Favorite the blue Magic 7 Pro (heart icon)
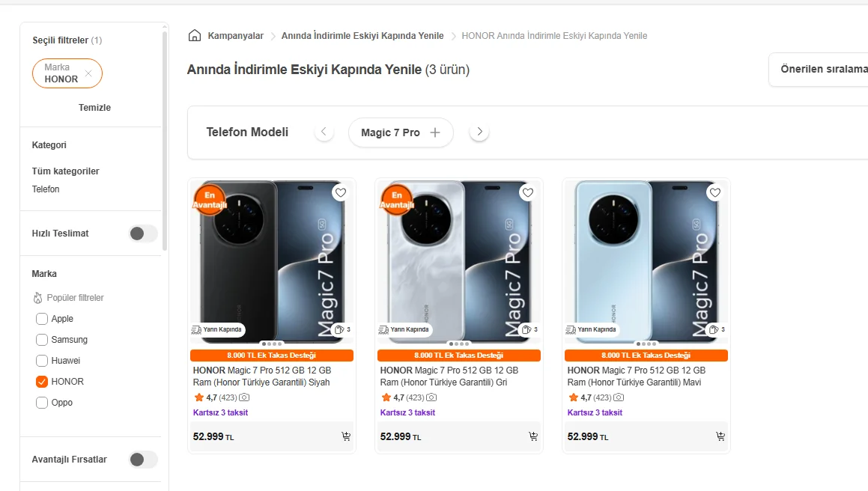868x491 pixels. pyautogui.click(x=715, y=192)
